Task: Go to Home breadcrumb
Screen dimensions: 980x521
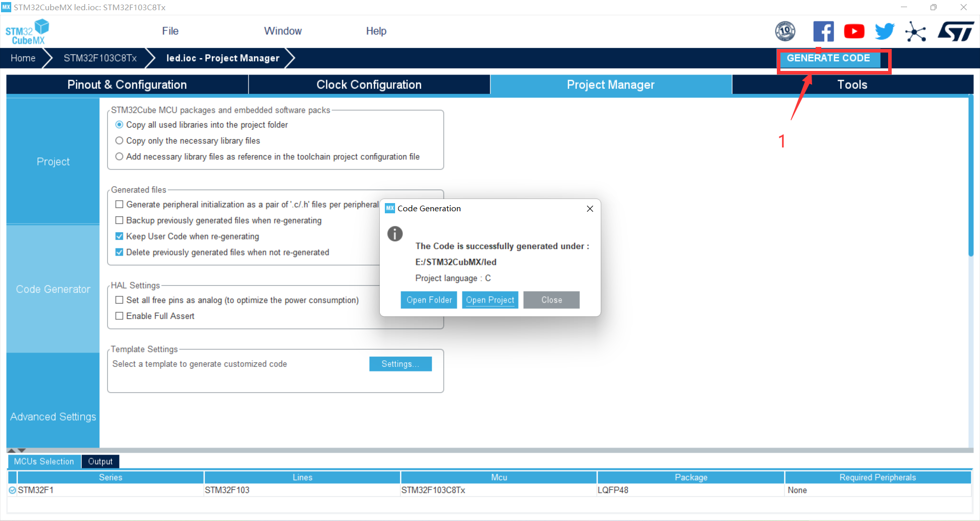Action: coord(23,58)
